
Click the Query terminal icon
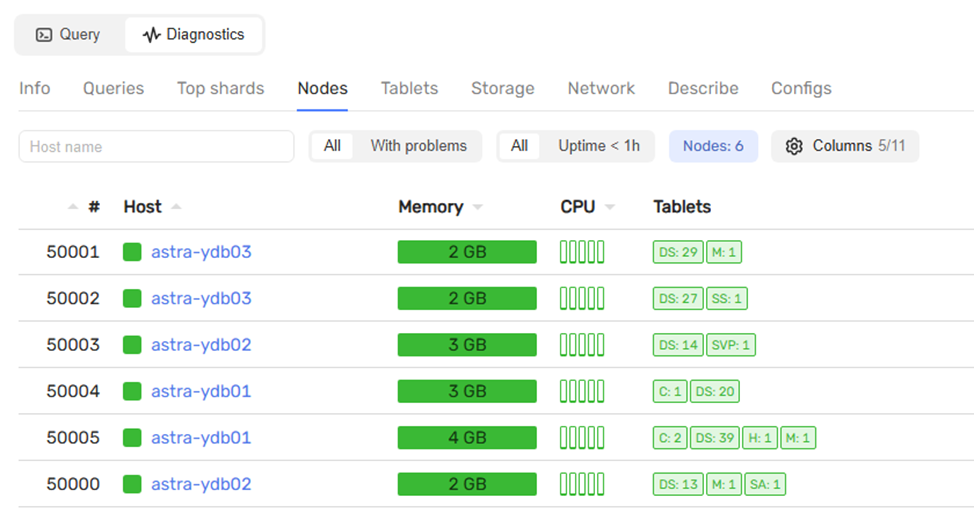(44, 35)
